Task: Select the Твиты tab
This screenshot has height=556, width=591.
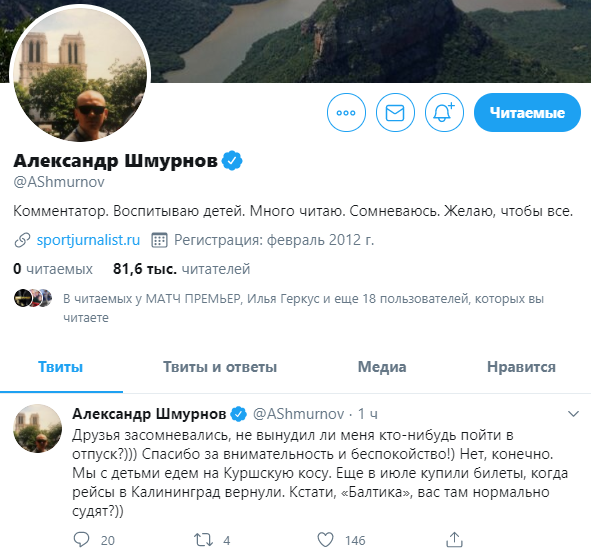Action: [61, 367]
